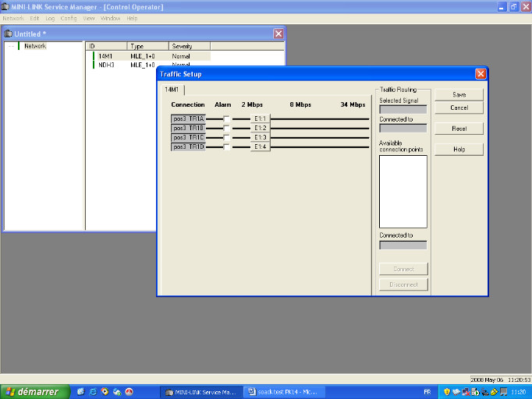The width and height of the screenshot is (532, 399).
Task: Click the first quick launch icon in taskbar
Action: pyautogui.click(x=80, y=391)
